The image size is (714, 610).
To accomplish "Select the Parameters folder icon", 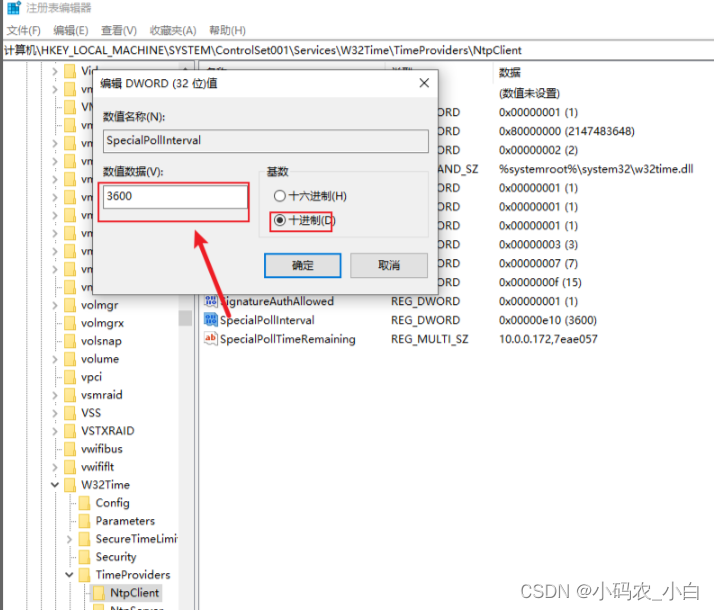I will pyautogui.click(x=85, y=520).
